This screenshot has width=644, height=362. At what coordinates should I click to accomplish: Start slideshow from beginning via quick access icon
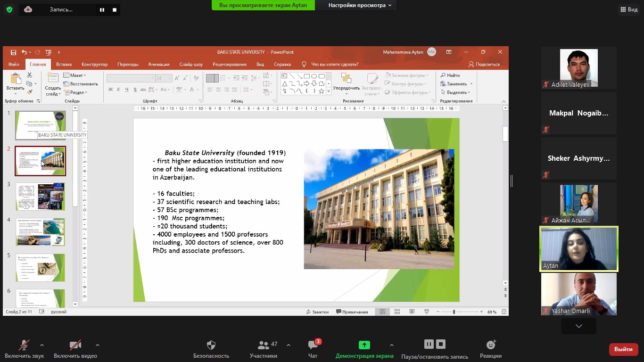[x=49, y=52]
